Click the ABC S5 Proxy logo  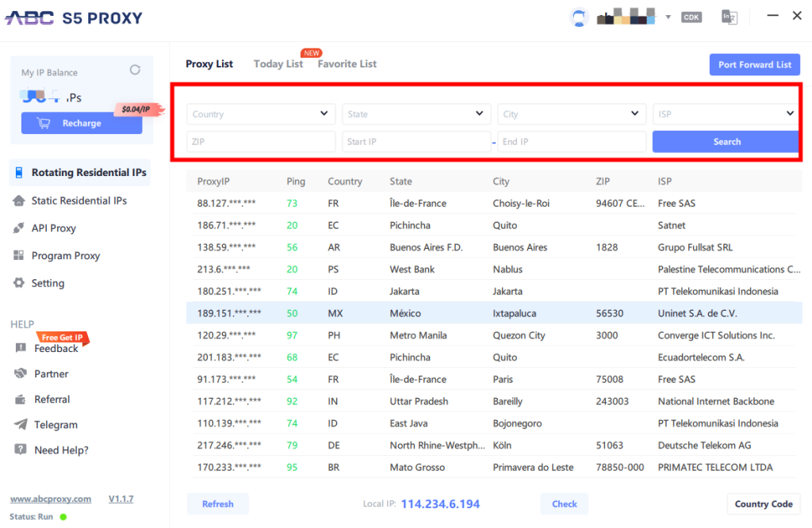[74, 18]
